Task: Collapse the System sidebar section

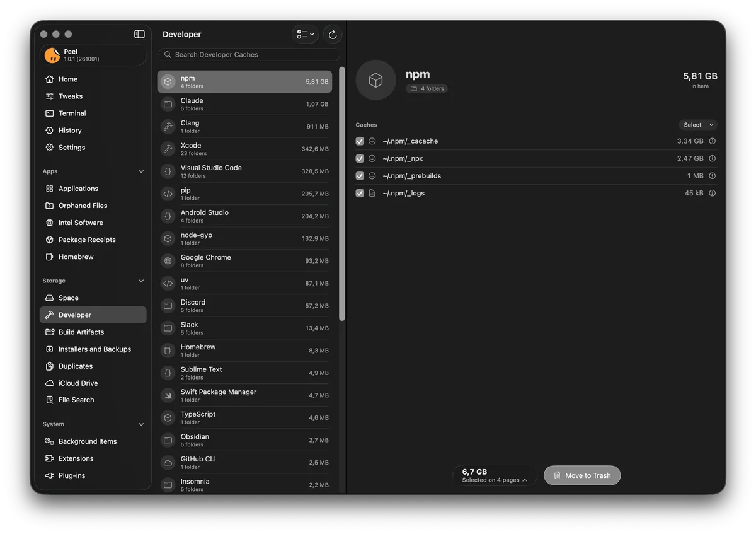Action: (x=141, y=425)
